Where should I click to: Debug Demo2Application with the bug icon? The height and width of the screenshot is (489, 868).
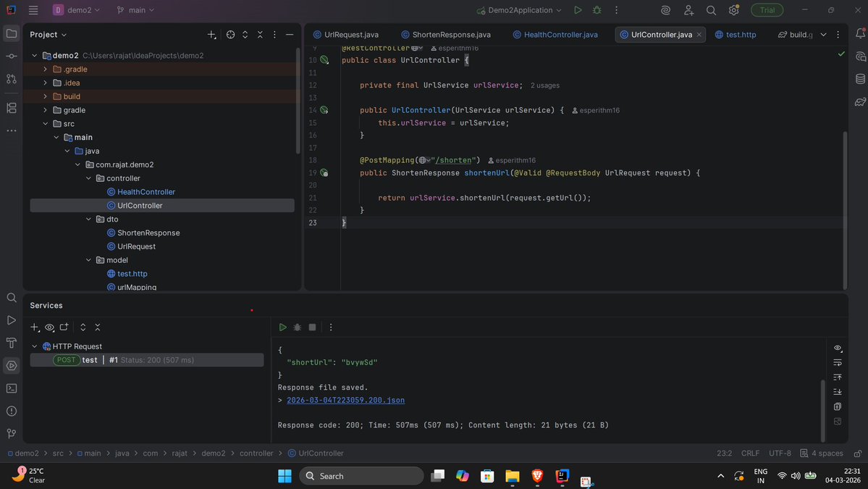coord(597,10)
